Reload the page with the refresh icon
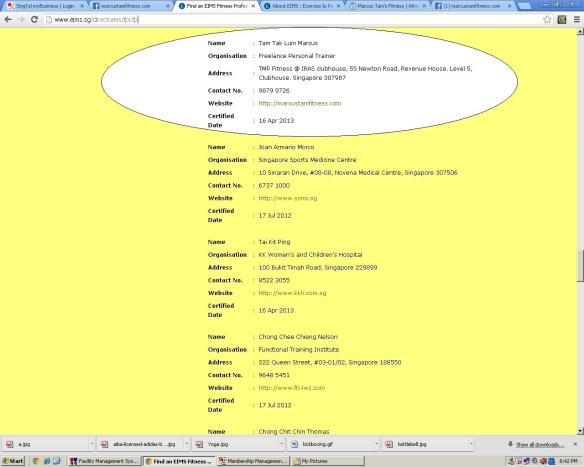The width and height of the screenshot is (584, 467). pos(34,19)
